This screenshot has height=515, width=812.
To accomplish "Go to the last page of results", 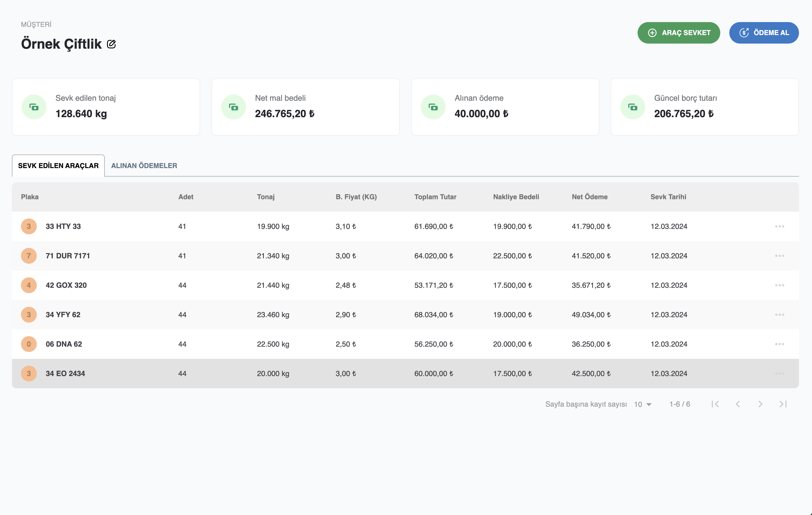I will click(x=783, y=404).
